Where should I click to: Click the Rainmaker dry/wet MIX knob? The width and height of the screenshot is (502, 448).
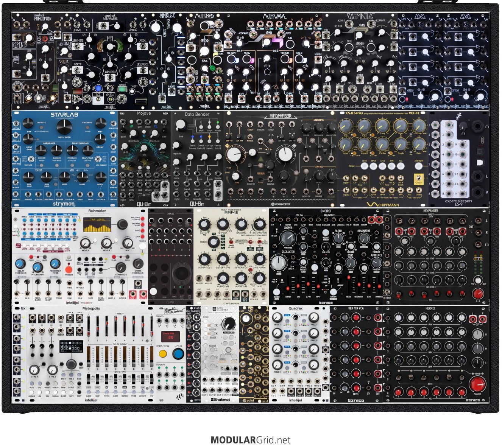(x=127, y=243)
